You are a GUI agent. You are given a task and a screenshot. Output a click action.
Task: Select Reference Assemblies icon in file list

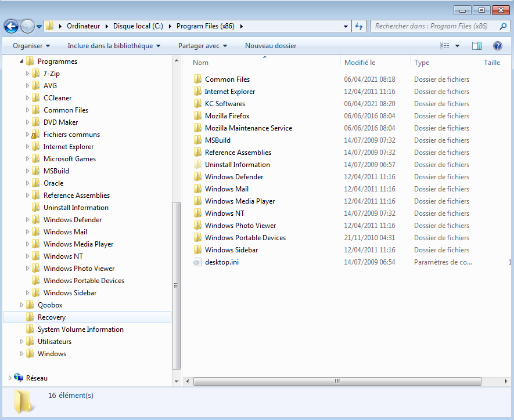197,152
